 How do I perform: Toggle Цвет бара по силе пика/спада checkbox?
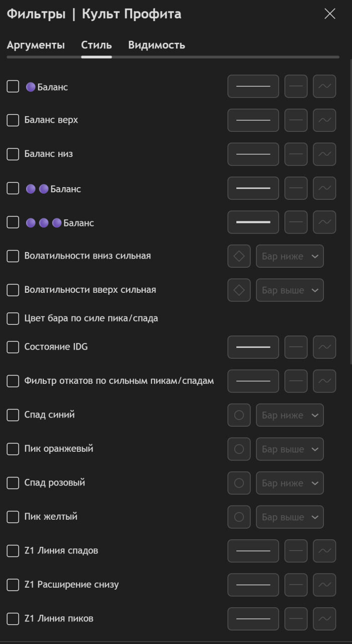pos(13,318)
